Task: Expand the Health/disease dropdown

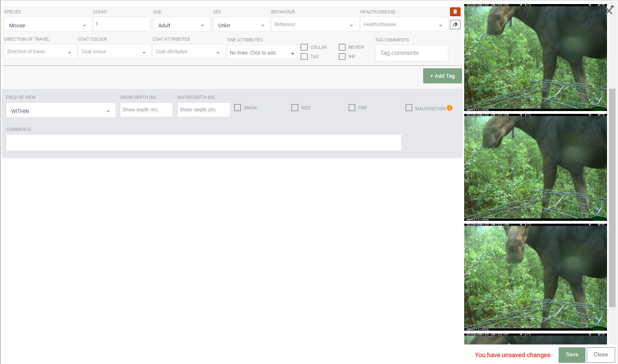Action: coord(404,24)
